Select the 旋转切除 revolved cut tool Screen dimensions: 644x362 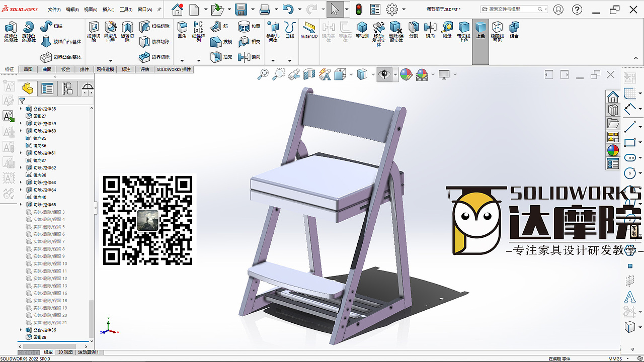(x=127, y=31)
